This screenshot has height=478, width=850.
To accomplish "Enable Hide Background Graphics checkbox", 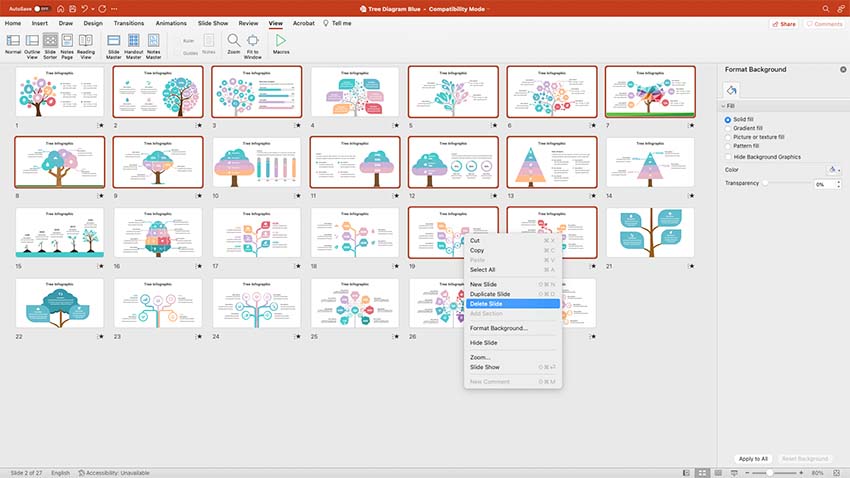I will click(727, 157).
